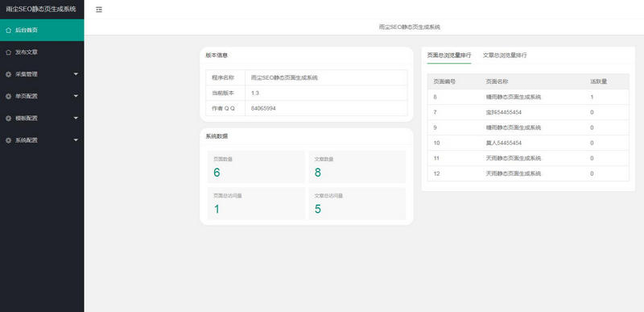Image resolution: width=644 pixels, height=312 pixels.
Task: Click the gear icon beside 采集管理
Action: (x=9, y=74)
